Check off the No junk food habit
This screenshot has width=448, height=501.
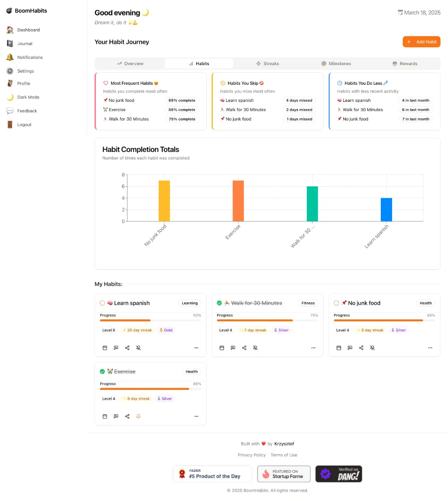(x=336, y=303)
